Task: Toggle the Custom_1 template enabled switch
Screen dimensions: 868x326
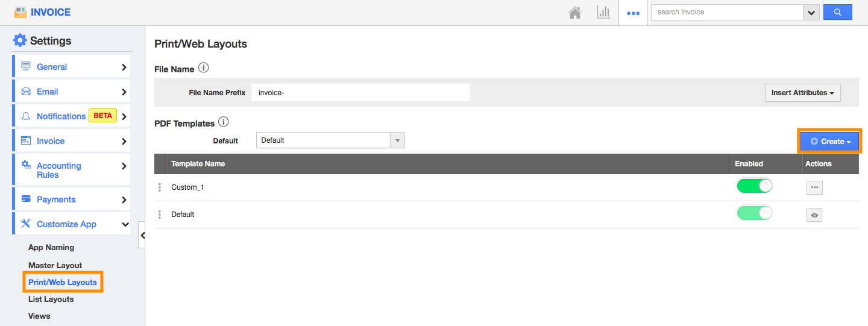Action: 755,186
